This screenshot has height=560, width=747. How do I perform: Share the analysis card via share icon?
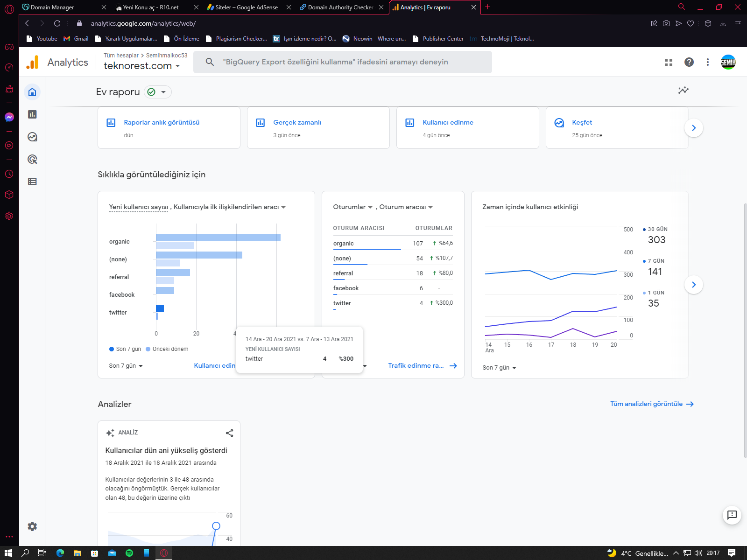click(x=229, y=433)
